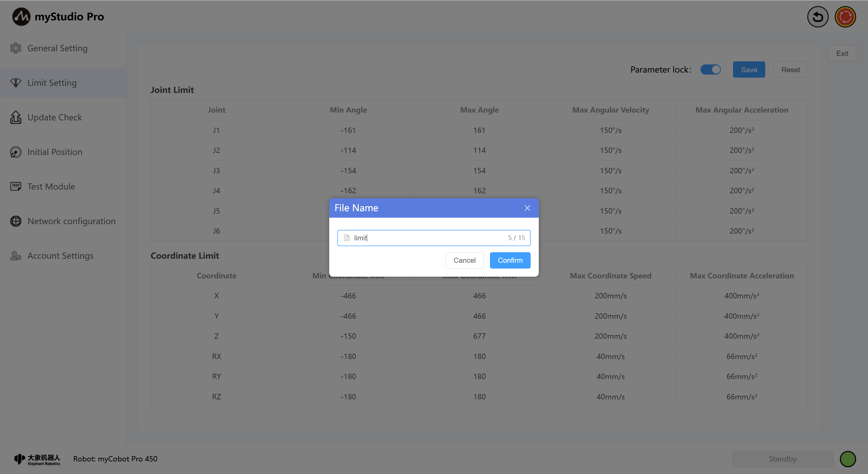Open the Account Settings menu item
The height and width of the screenshot is (474, 868).
tap(60, 256)
